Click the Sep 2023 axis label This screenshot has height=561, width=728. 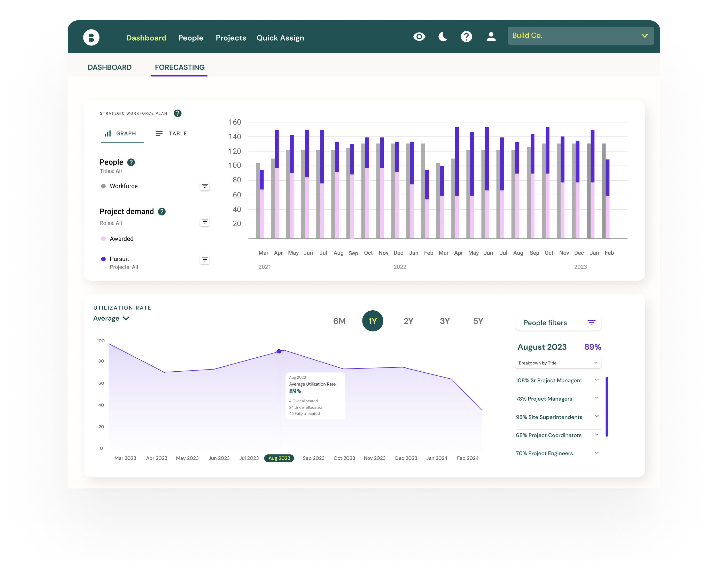coord(313,458)
